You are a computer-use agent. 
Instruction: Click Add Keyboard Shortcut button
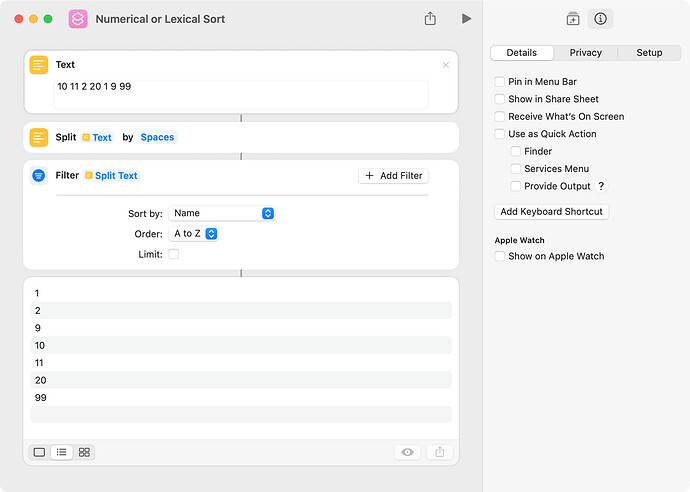pos(551,212)
